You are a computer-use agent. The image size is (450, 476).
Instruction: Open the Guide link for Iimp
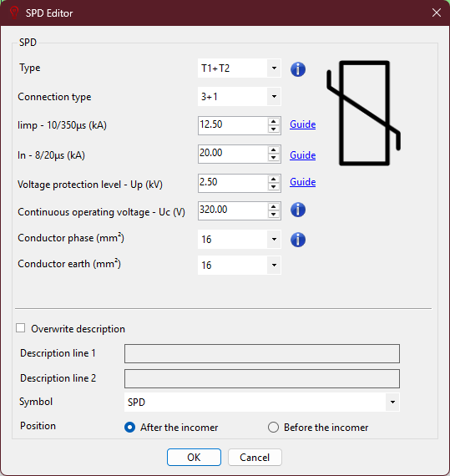click(302, 124)
